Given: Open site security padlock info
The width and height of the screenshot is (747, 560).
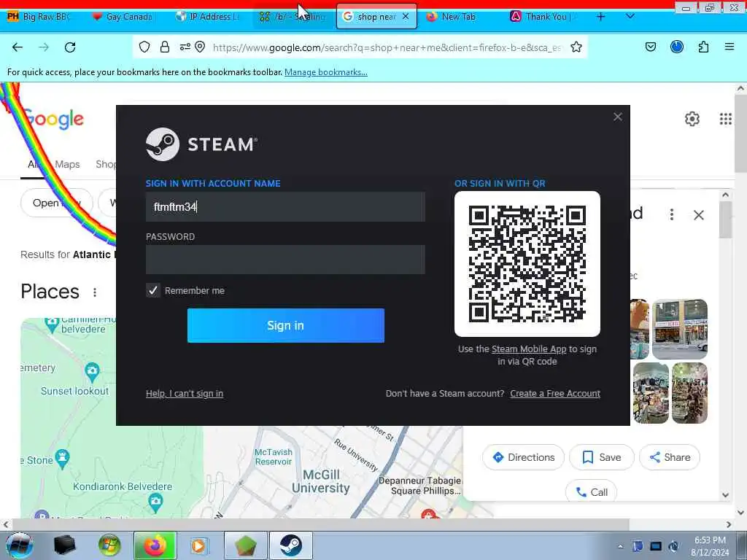Looking at the screenshot, I should click(165, 47).
